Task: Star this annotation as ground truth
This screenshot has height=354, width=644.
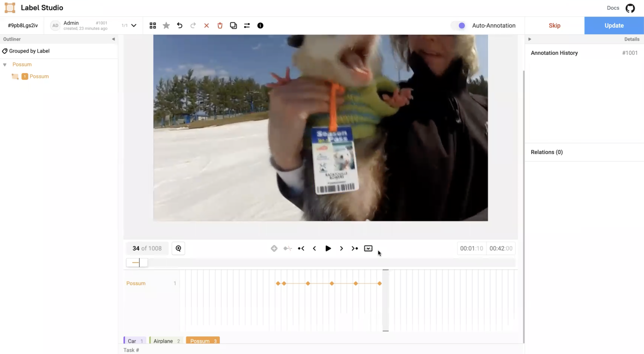Action: pos(166,25)
